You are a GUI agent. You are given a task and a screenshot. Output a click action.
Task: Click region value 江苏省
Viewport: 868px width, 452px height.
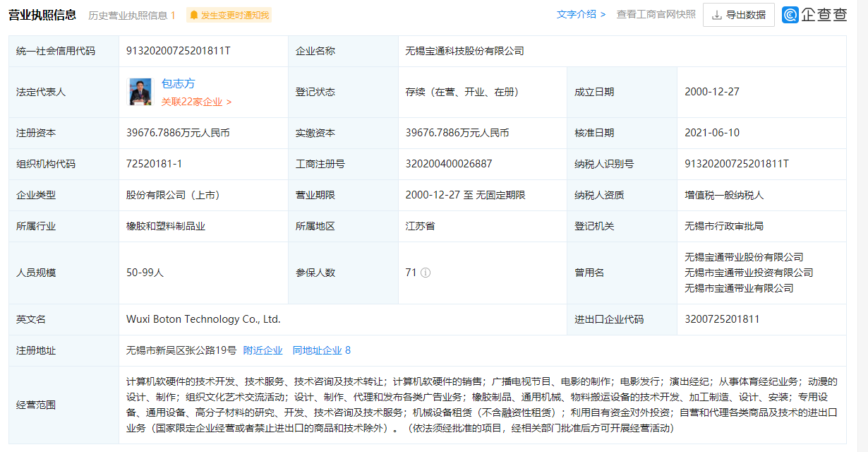[420, 226]
